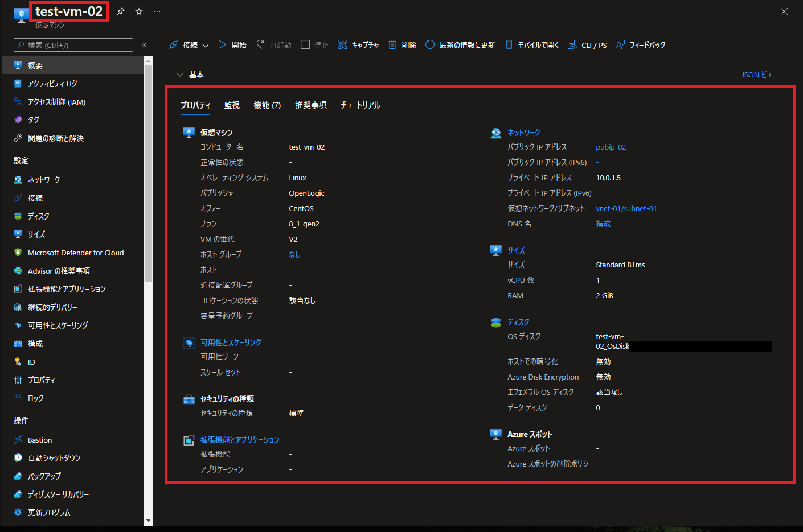Open the 接続 dropdown in the toolbar
The image size is (803, 532).
click(x=189, y=45)
